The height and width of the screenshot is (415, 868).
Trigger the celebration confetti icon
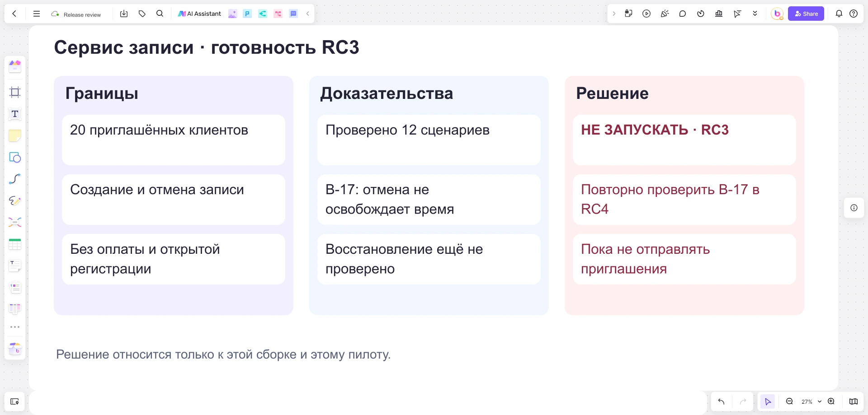coord(665,14)
